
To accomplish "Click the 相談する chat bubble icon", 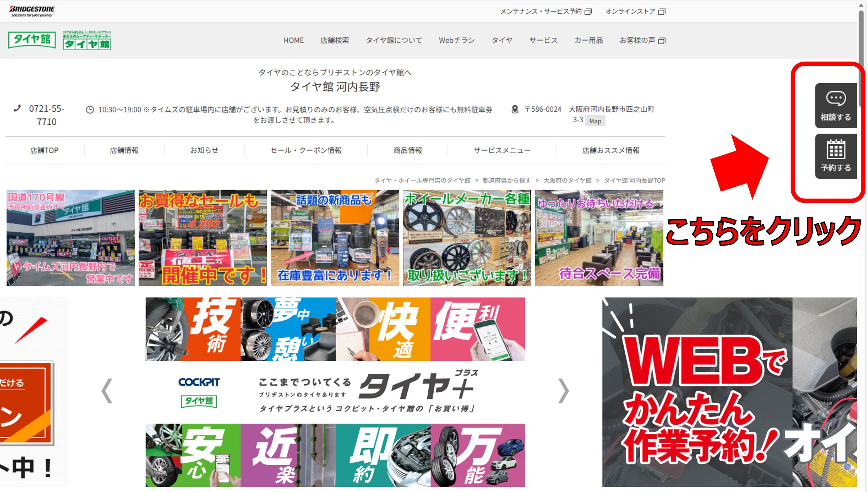I will 836,98.
